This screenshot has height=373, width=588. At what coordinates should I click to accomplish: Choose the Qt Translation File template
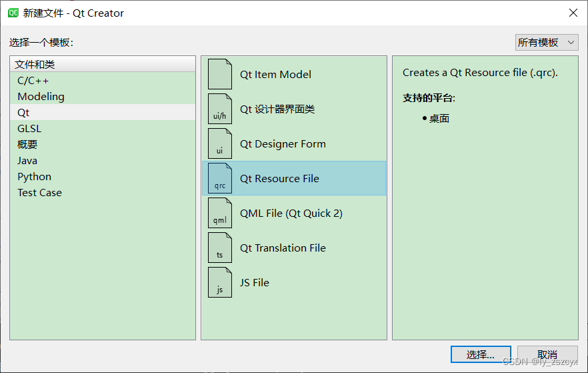pos(294,248)
